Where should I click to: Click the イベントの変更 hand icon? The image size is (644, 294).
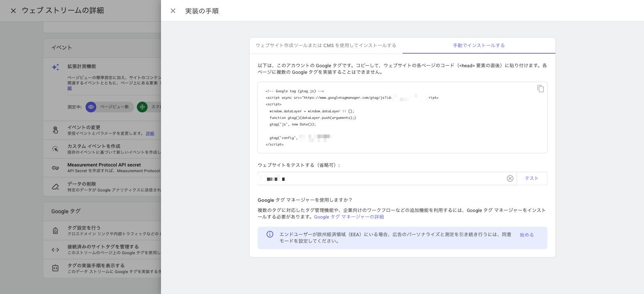point(55,130)
